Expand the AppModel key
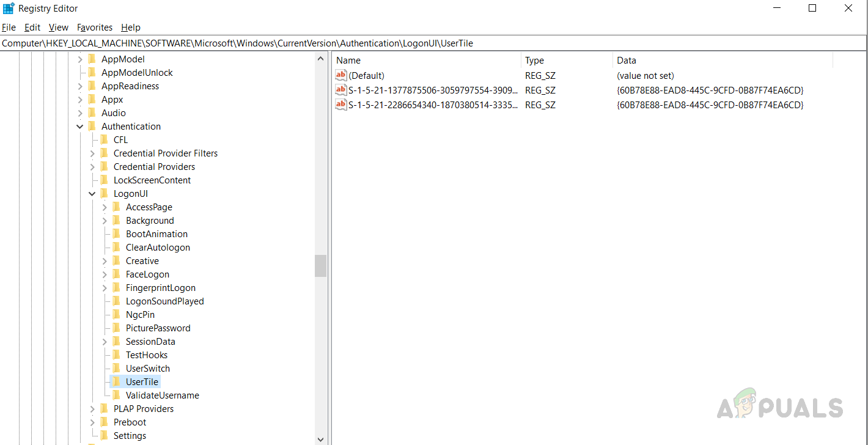868x445 pixels. [80, 59]
